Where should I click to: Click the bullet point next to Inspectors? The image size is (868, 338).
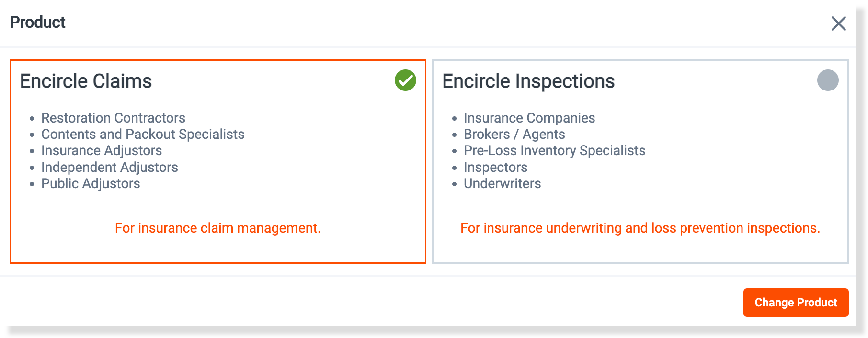tap(455, 168)
